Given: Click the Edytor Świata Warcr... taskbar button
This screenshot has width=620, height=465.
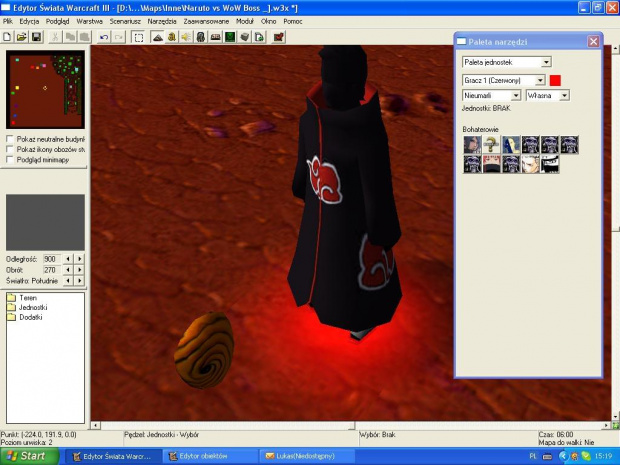Looking at the screenshot, I should click(114, 456).
